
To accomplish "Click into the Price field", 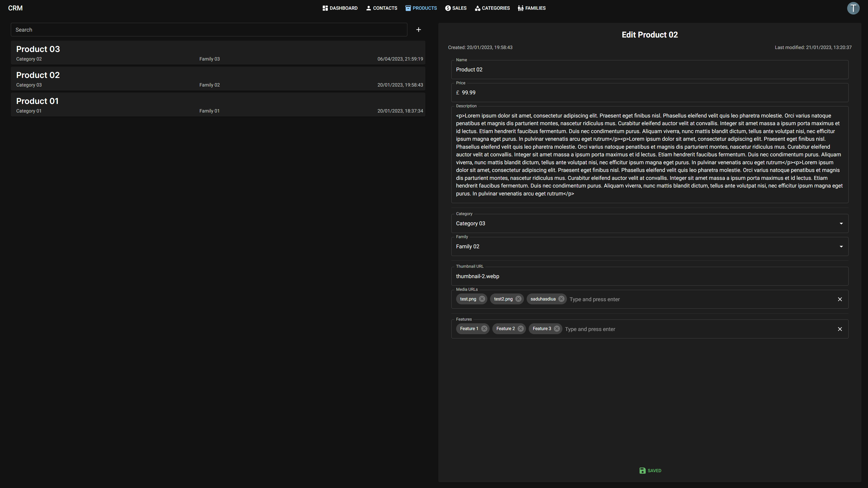I will click(650, 93).
